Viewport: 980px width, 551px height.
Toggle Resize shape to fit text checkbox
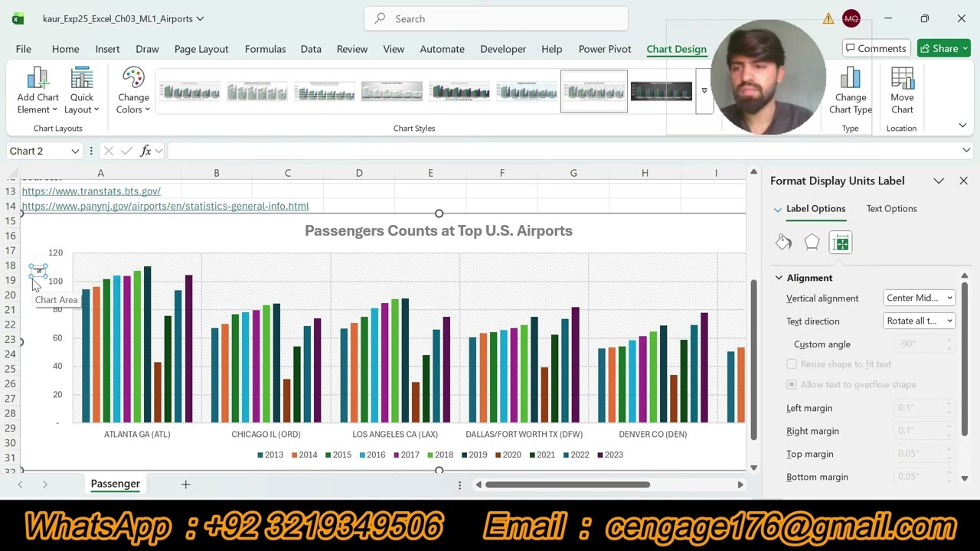(792, 364)
